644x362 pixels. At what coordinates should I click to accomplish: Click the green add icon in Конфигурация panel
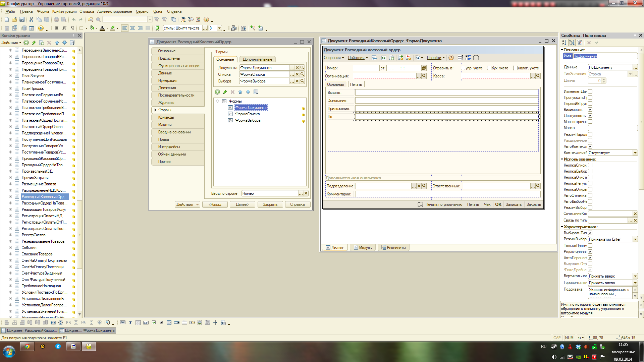[26, 43]
